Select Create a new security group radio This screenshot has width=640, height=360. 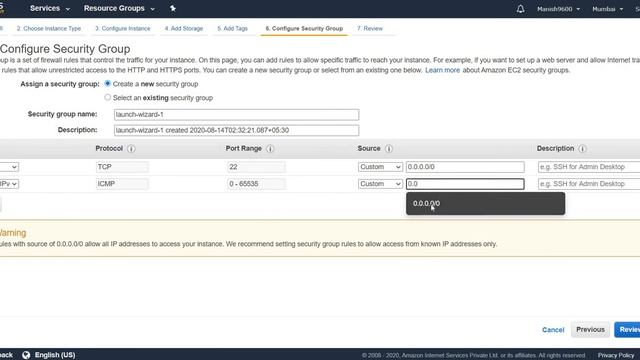[107, 83]
